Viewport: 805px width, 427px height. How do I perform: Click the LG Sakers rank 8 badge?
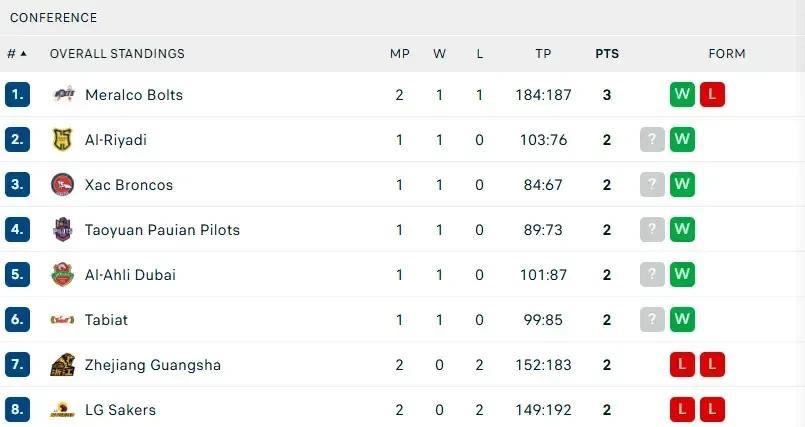click(17, 410)
